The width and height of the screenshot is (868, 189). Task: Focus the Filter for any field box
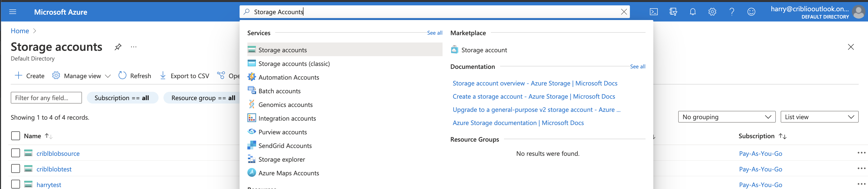point(46,97)
